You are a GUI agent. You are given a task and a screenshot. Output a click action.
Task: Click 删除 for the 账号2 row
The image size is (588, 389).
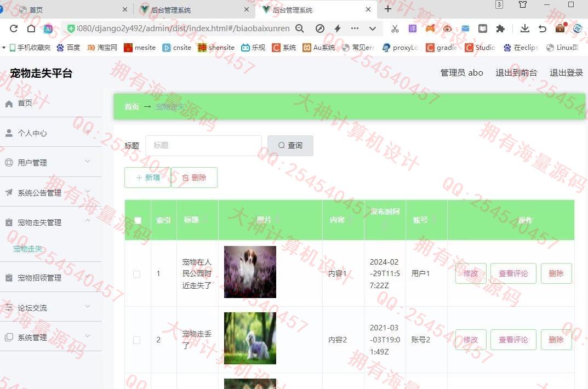tap(556, 340)
